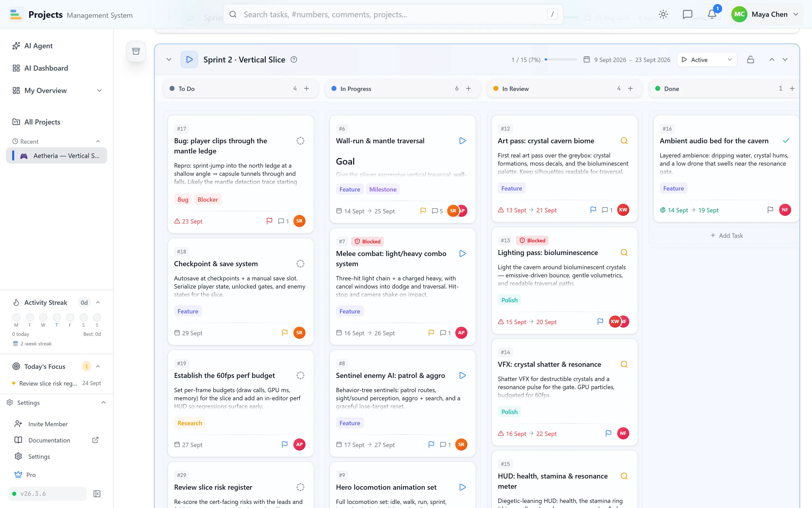Open Aetheria — Vertical Slice project

(x=56, y=155)
